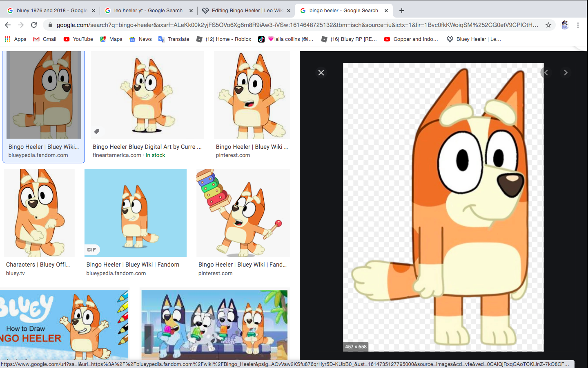588x368 pixels.
Task: Click 'Bingo Heeler | Bluey Wiki | Fandom' link
Action: coord(133,265)
